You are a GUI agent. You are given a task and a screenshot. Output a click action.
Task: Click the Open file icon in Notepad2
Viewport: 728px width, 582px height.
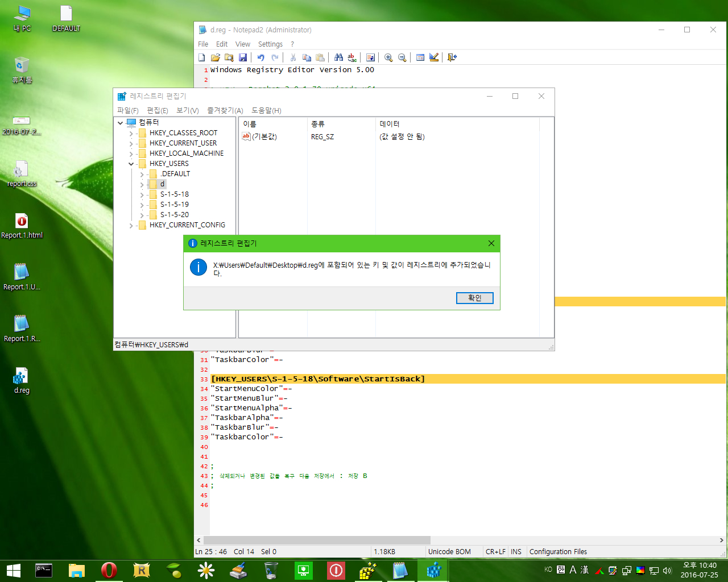click(216, 57)
